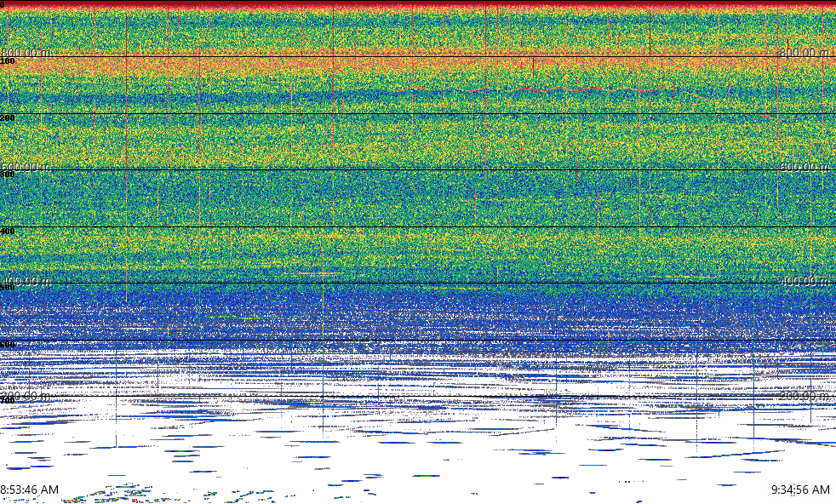This screenshot has width=836, height=504.
Task: Select the right-side 400.00 m depth label
Action: pos(805,281)
